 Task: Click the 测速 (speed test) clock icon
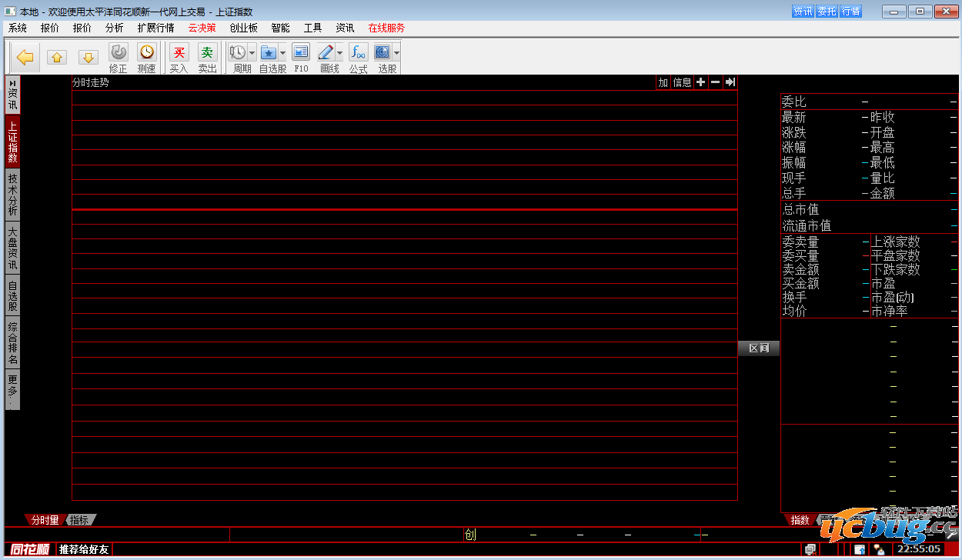click(146, 52)
